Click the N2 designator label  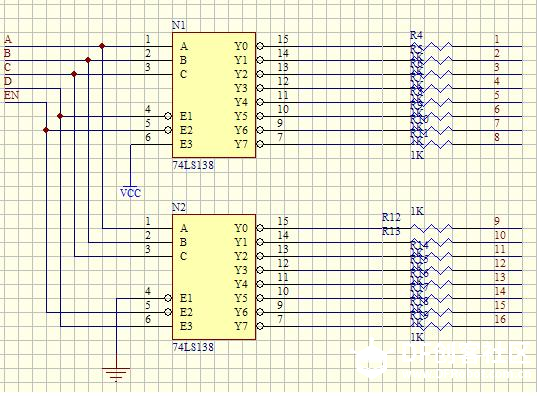(178, 207)
